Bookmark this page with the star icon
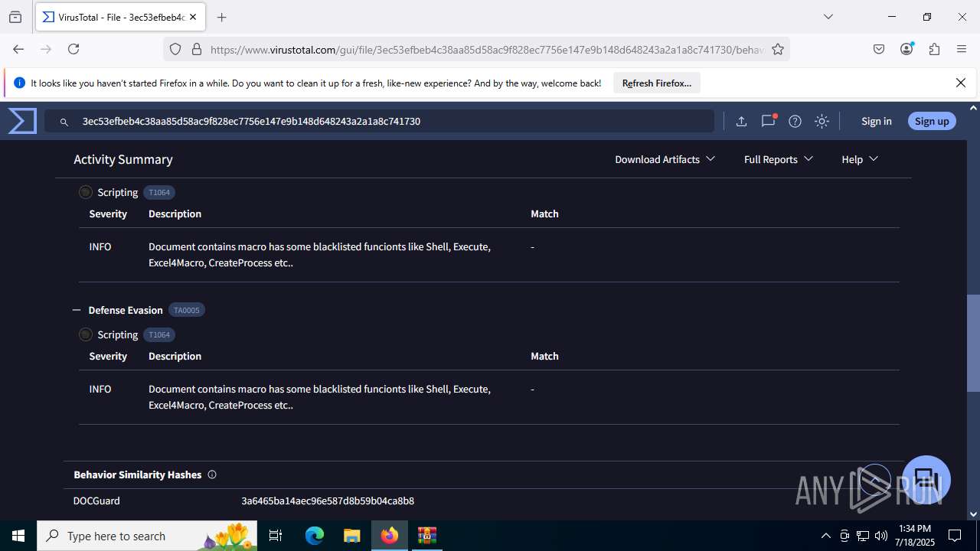The image size is (980, 551). tap(778, 49)
